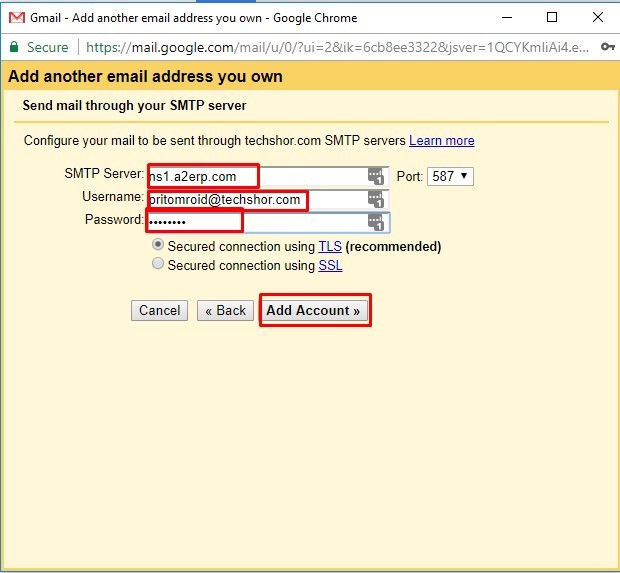Click the URL in the address bar

[337, 47]
